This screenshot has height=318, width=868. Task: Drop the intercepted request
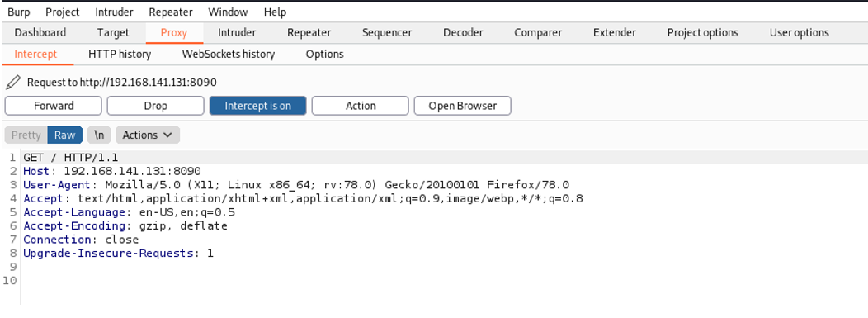point(156,106)
